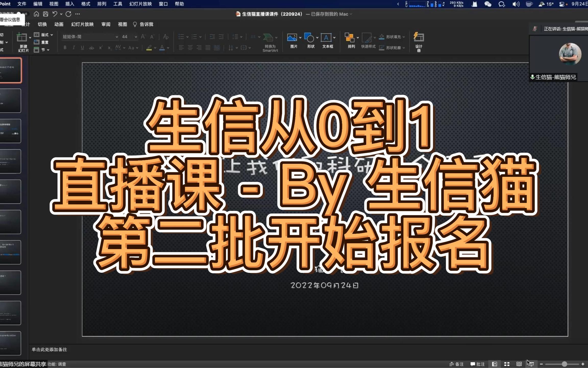Viewport: 588px width, 368px height.
Task: Clear text formatting
Action: tap(166, 37)
